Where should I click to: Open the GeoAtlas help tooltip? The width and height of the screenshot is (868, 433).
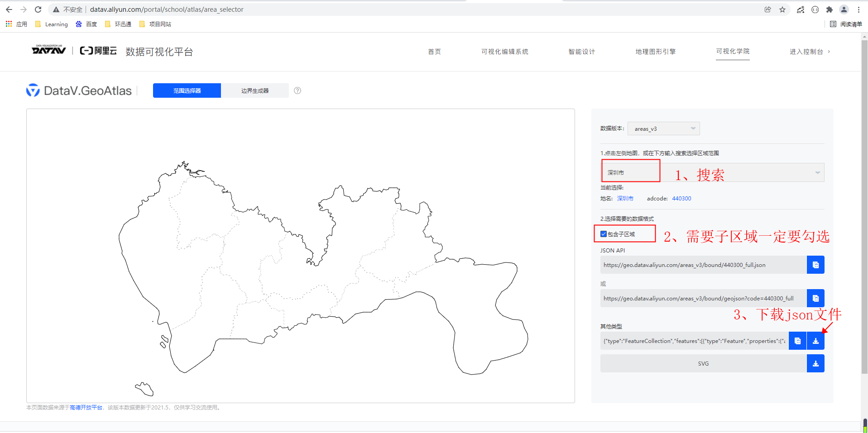coord(297,90)
